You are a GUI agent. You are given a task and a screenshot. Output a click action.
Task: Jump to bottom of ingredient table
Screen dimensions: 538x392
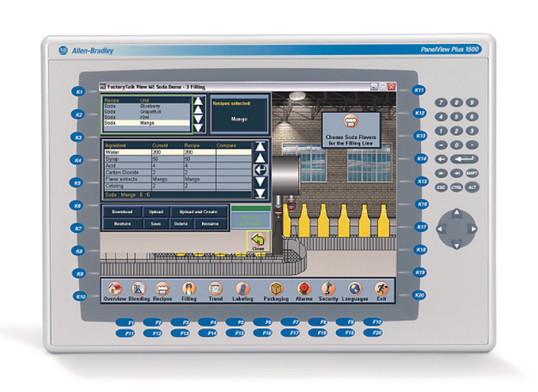(260, 193)
